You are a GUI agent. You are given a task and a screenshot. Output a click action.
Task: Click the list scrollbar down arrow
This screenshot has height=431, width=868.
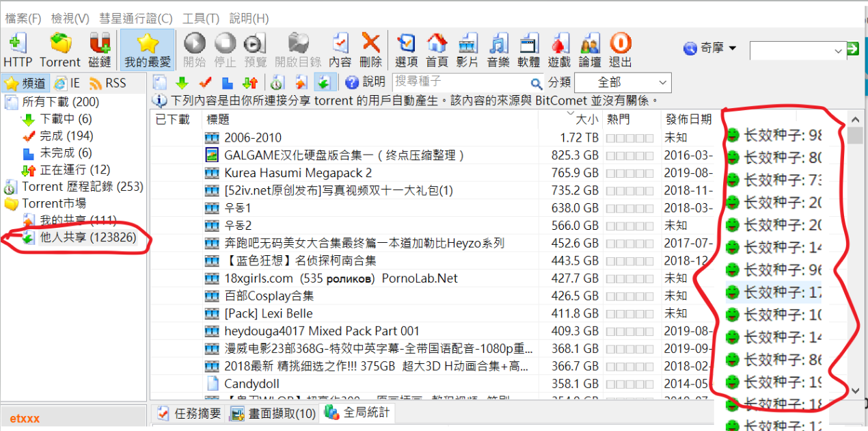point(855,391)
